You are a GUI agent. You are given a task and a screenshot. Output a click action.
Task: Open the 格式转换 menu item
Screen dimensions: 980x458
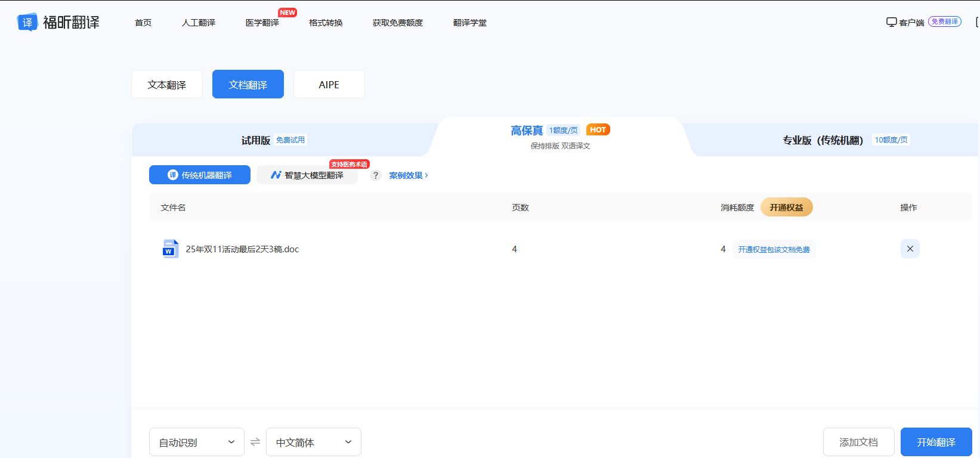point(326,23)
